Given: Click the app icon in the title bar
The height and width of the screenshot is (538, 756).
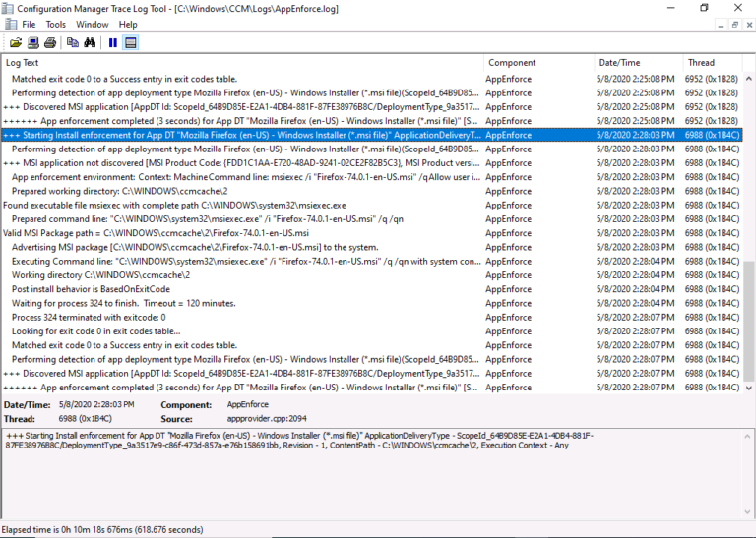Looking at the screenshot, I should (x=9, y=8).
